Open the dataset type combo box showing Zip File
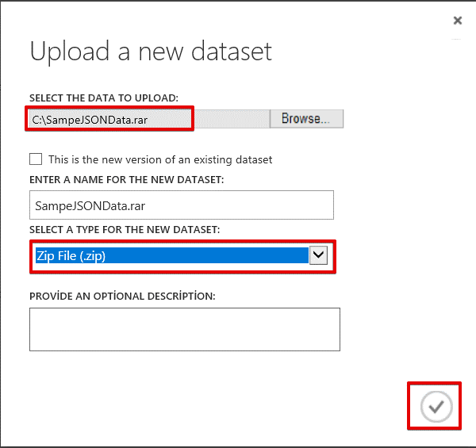This screenshot has height=448, width=476. point(171,255)
